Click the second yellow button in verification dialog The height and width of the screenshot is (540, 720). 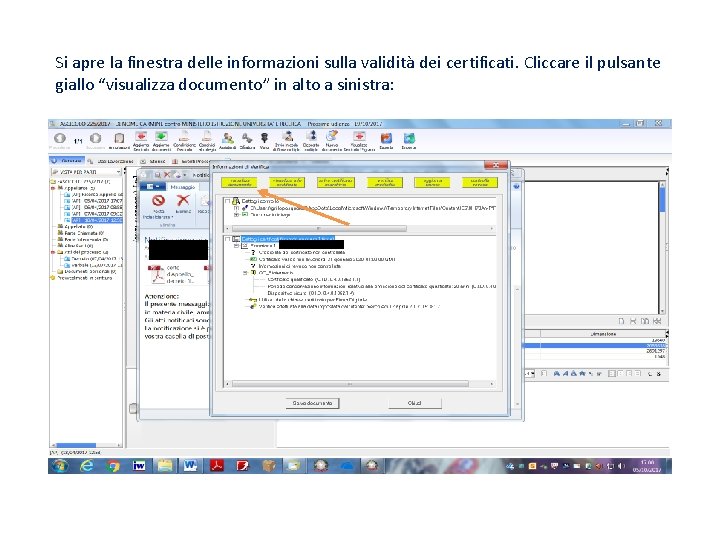tap(287, 182)
